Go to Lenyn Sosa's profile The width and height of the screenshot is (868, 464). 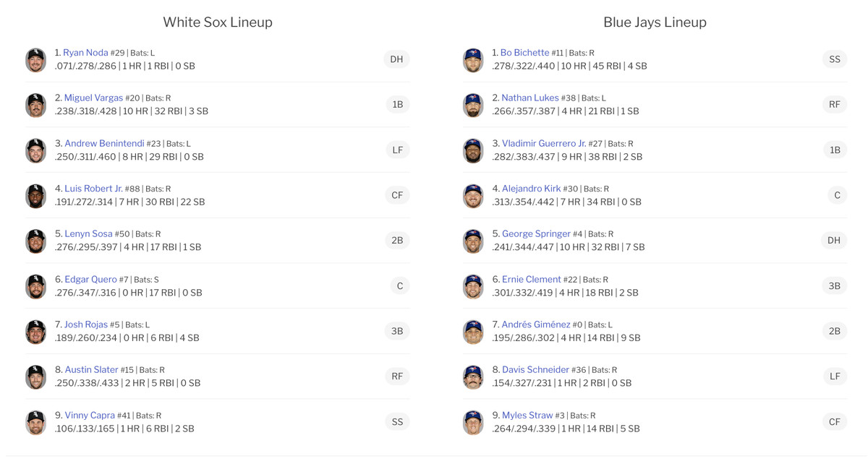[x=88, y=233]
